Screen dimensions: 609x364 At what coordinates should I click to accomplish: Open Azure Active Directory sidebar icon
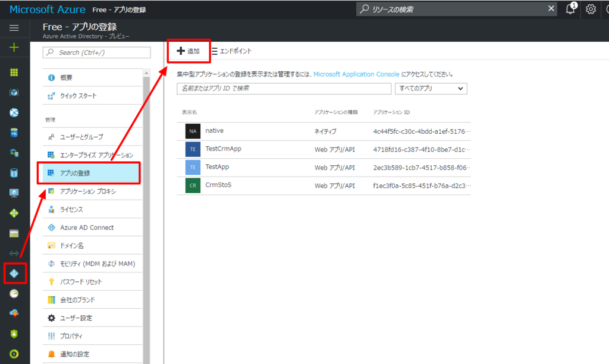click(x=14, y=274)
